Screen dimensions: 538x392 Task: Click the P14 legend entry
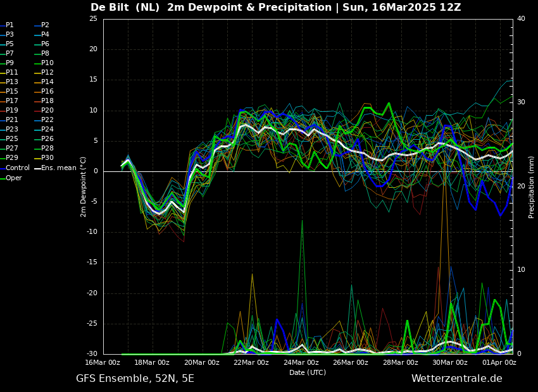coord(47,82)
